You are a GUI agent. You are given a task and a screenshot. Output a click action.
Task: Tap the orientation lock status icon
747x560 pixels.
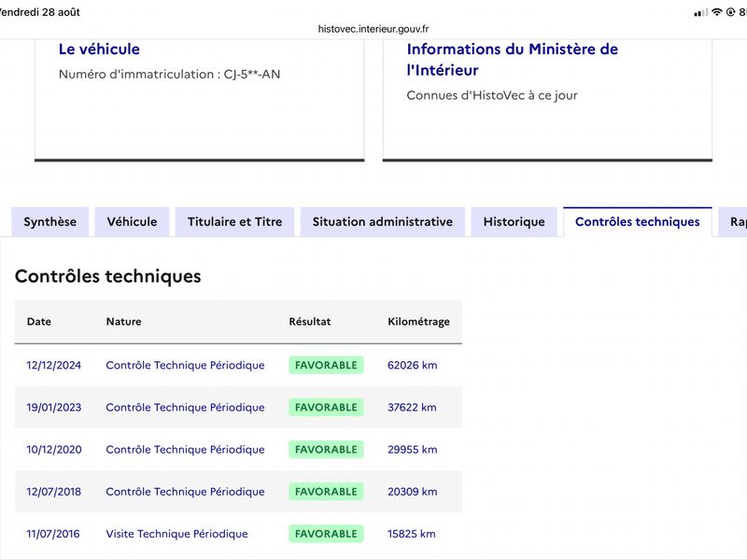(x=730, y=12)
